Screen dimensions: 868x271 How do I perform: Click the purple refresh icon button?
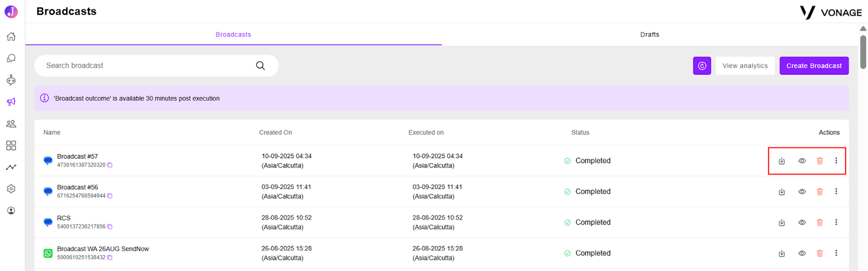[x=702, y=66]
